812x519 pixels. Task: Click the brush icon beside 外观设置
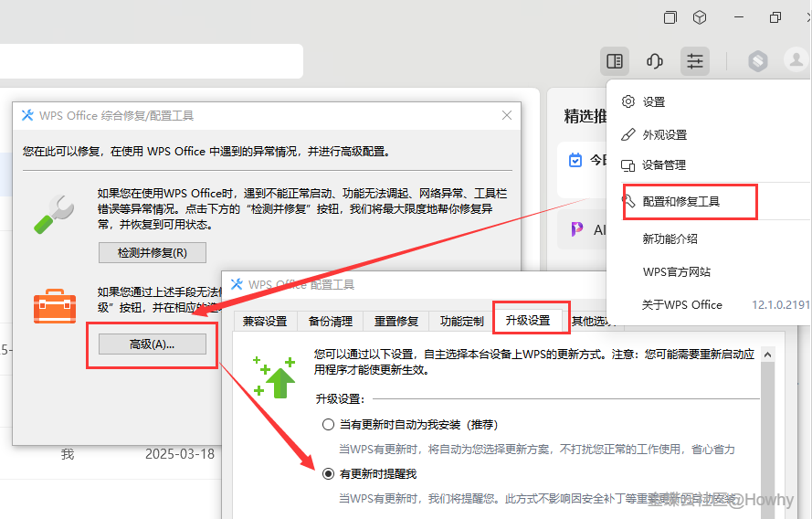(627, 134)
